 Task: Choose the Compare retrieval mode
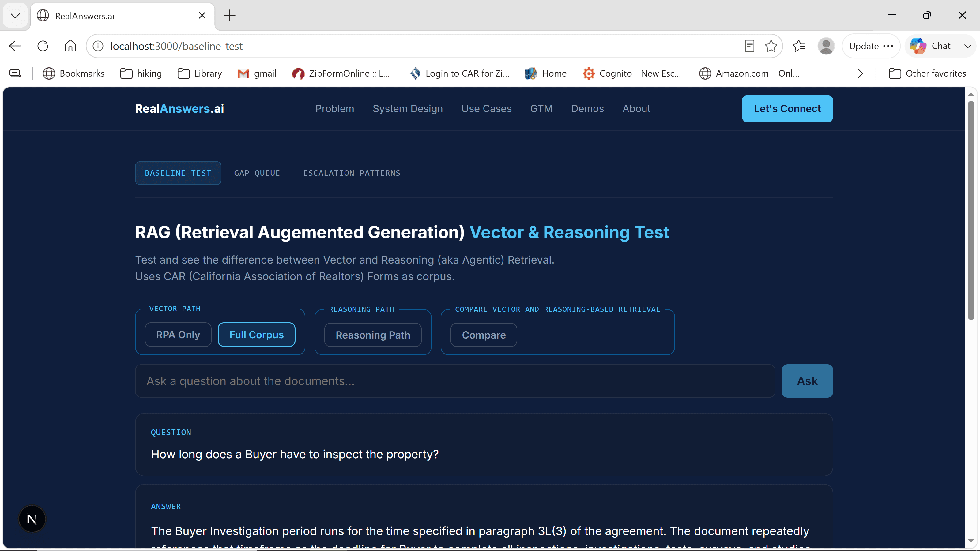pyautogui.click(x=484, y=335)
